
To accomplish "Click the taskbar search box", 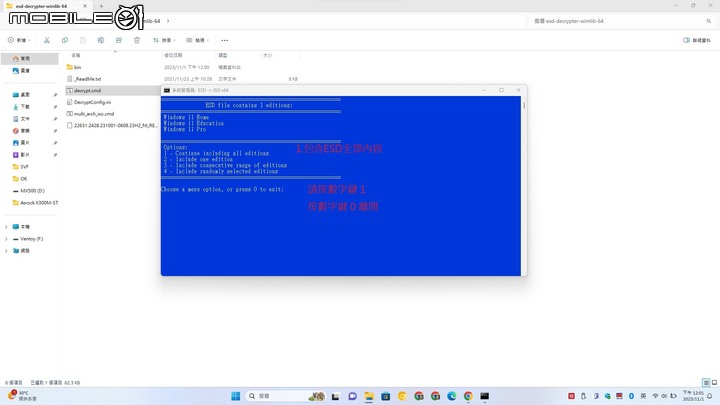I will (287, 396).
